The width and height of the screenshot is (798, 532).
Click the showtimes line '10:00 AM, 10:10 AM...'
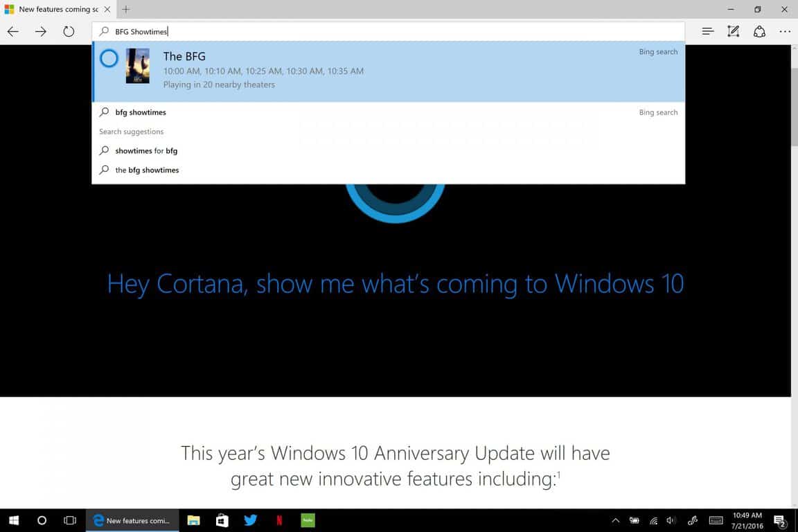(x=263, y=71)
